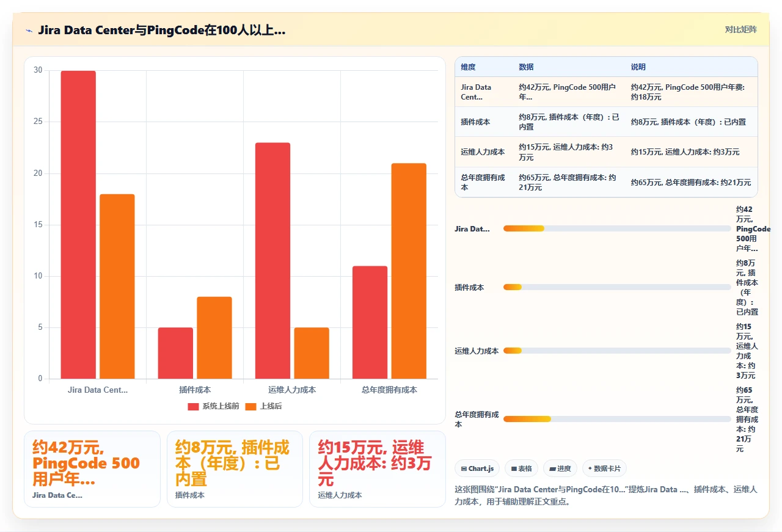This screenshot has height=532, width=782.
Task: Click the orange Jira Data Cent... bar in chart
Action: coord(117,286)
